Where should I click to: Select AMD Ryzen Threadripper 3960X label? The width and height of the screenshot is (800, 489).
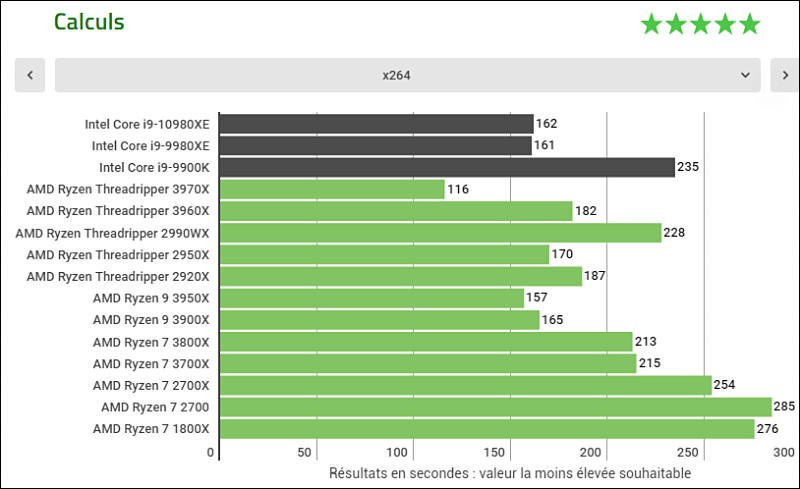tap(118, 211)
